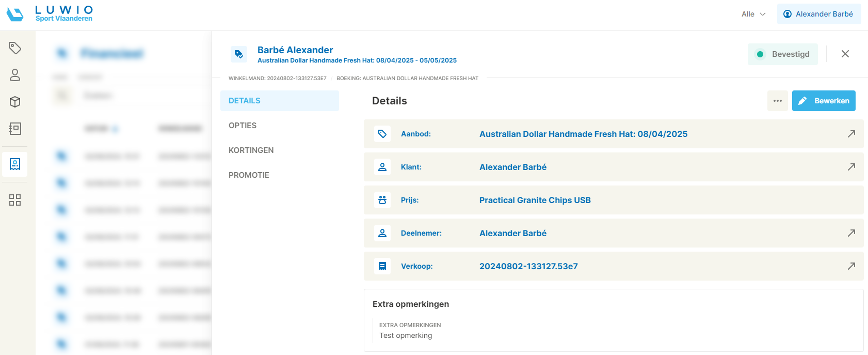Open the Alexander Barbé user menu

click(818, 14)
